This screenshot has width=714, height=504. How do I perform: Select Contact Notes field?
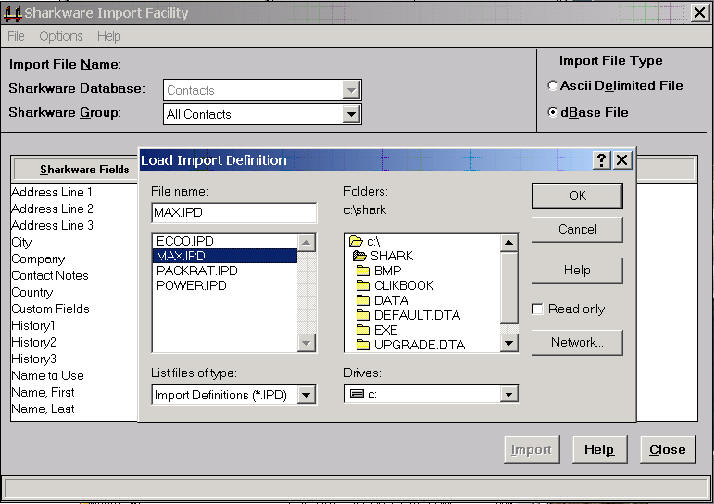click(x=50, y=275)
